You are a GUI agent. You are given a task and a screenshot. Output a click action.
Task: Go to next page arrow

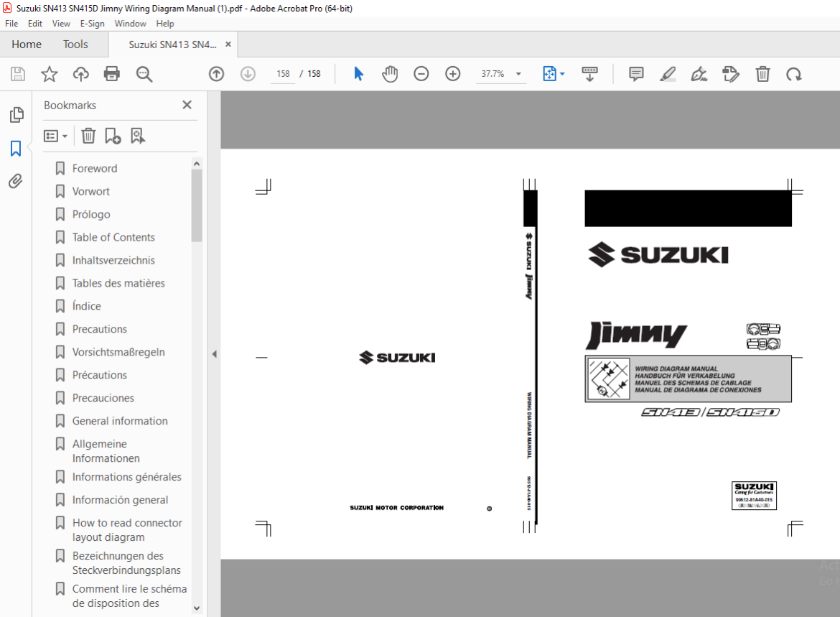coord(248,74)
